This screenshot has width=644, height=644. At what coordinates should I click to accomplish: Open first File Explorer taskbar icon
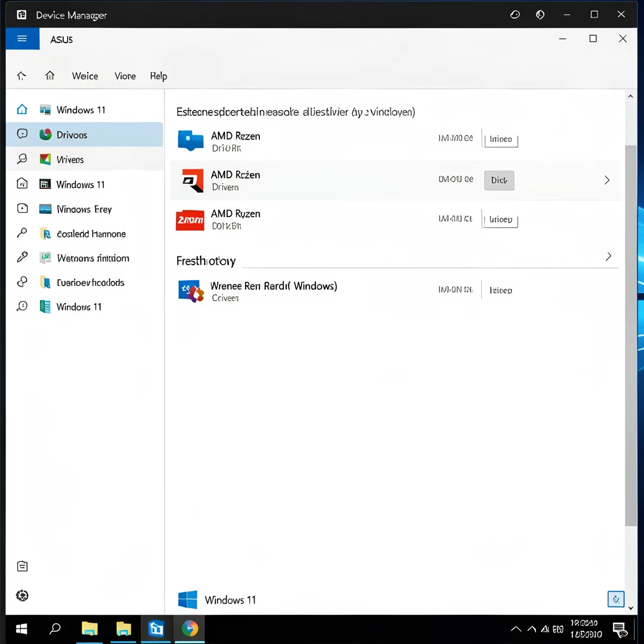click(89, 629)
